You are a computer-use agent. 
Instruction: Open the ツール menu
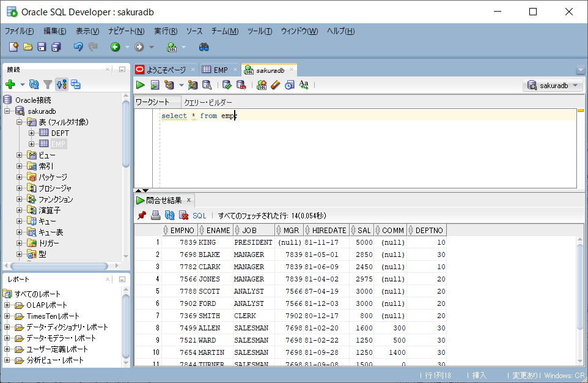[260, 31]
